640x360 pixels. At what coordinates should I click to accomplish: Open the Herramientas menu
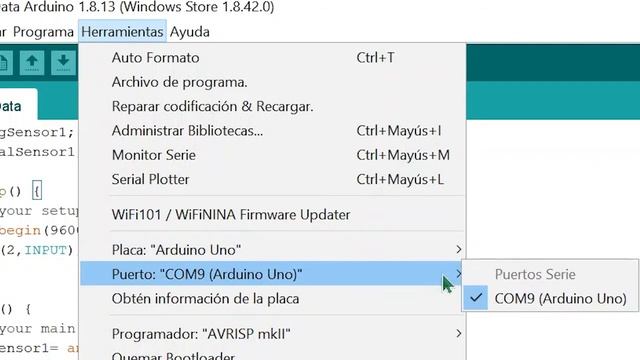(122, 32)
